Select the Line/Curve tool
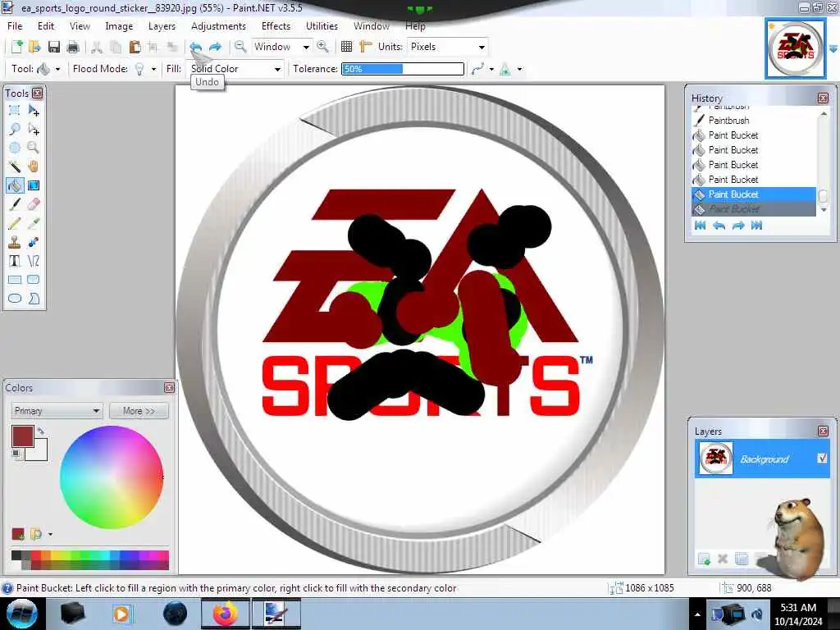Viewport: 840px width, 630px height. pyautogui.click(x=33, y=261)
